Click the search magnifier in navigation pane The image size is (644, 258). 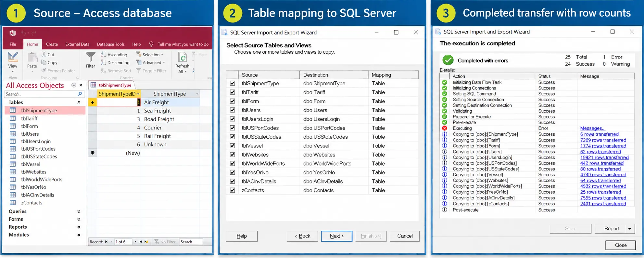[x=80, y=94]
